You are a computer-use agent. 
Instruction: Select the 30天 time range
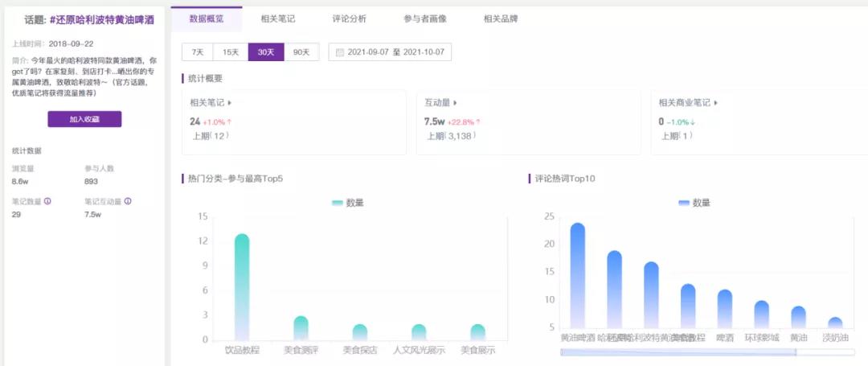[x=266, y=52]
